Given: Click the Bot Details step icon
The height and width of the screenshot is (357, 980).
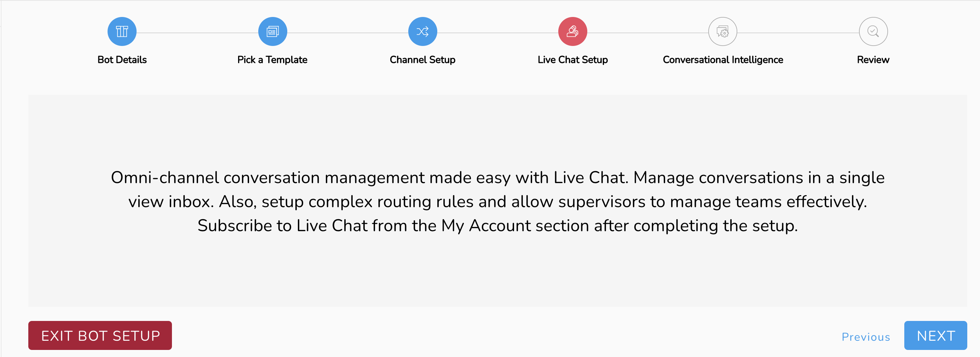Looking at the screenshot, I should click(x=122, y=31).
